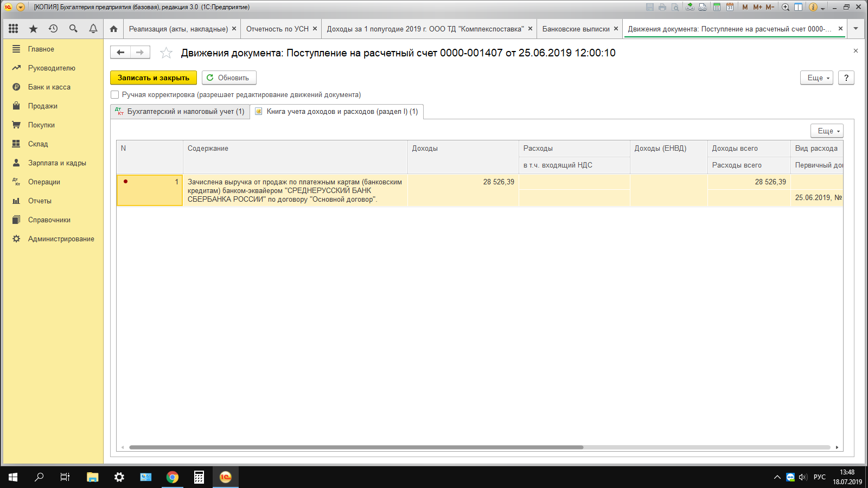The width and height of the screenshot is (868, 488).
Task: Open print preview icon in title bar
Action: click(x=675, y=7)
